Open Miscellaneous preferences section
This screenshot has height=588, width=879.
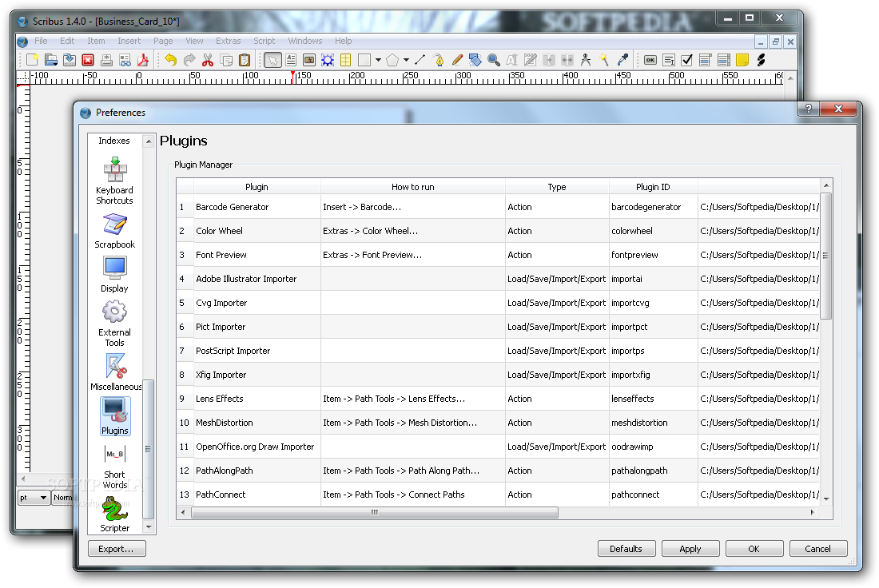(x=116, y=372)
